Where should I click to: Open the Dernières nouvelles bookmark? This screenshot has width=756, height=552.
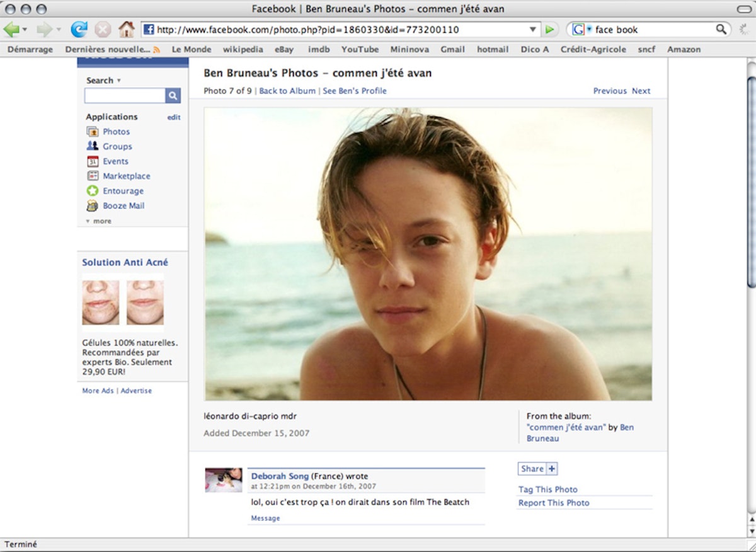[x=108, y=49]
